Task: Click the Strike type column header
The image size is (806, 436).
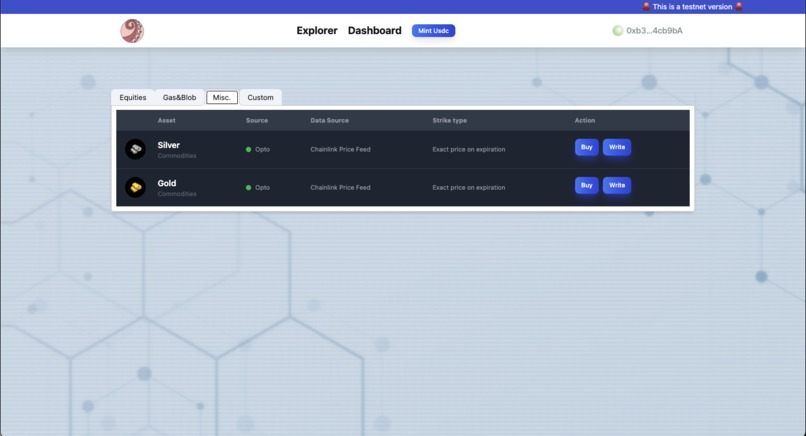Action: 450,120
